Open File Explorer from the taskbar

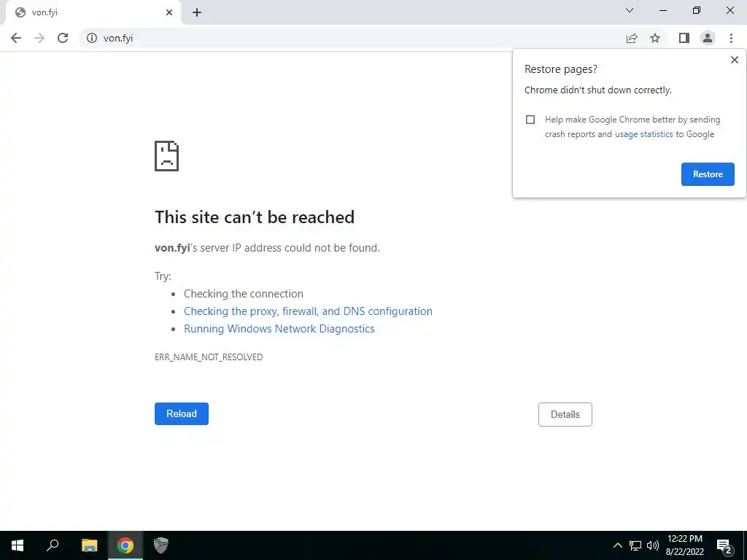tap(89, 545)
